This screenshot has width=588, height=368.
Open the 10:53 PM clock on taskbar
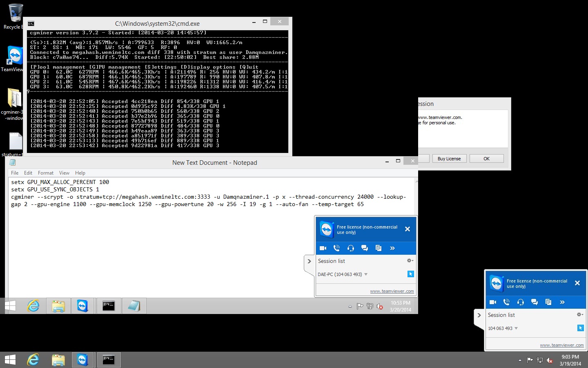400,306
